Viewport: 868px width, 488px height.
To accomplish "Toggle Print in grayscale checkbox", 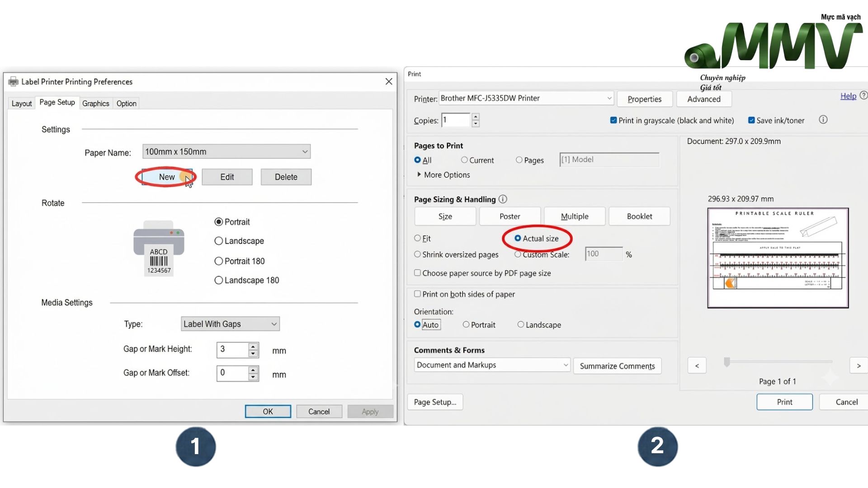I will [x=613, y=120].
